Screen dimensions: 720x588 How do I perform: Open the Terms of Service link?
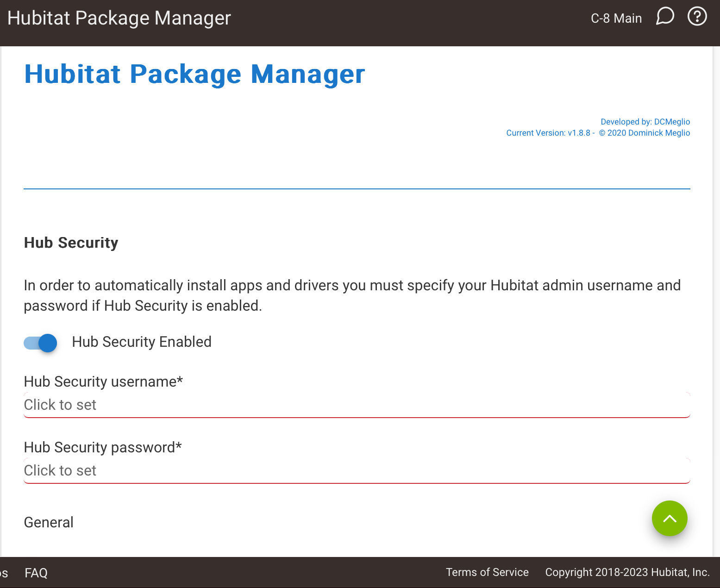[487, 572]
